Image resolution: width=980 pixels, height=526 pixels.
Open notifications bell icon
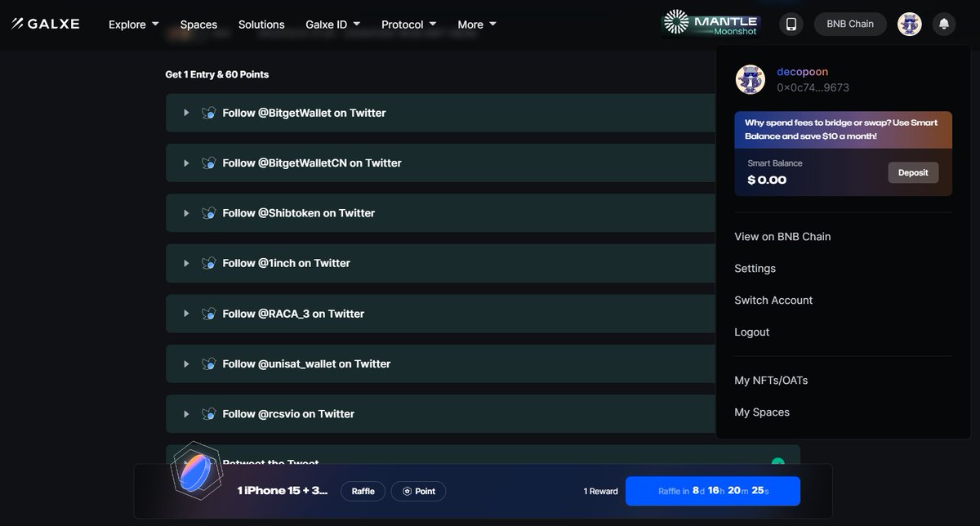[944, 24]
